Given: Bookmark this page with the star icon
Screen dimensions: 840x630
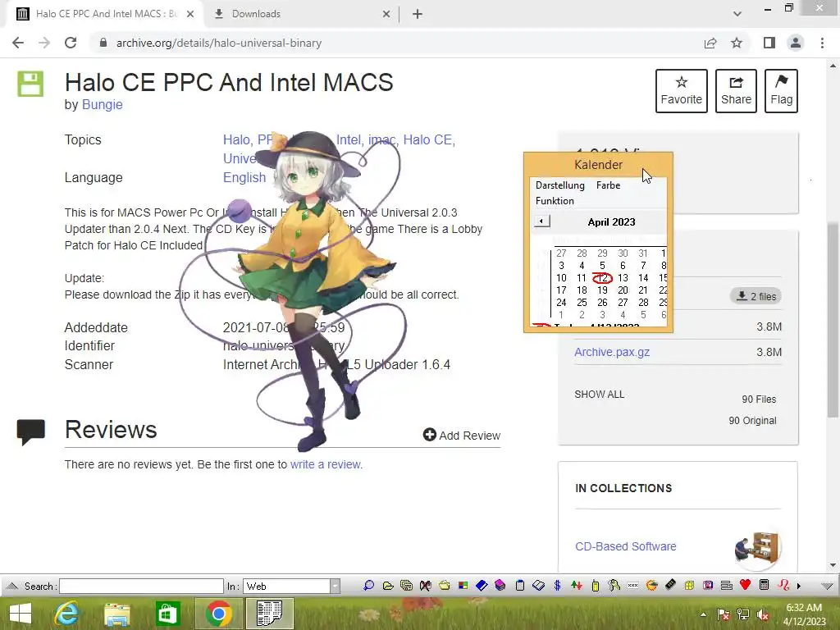Looking at the screenshot, I should (737, 43).
